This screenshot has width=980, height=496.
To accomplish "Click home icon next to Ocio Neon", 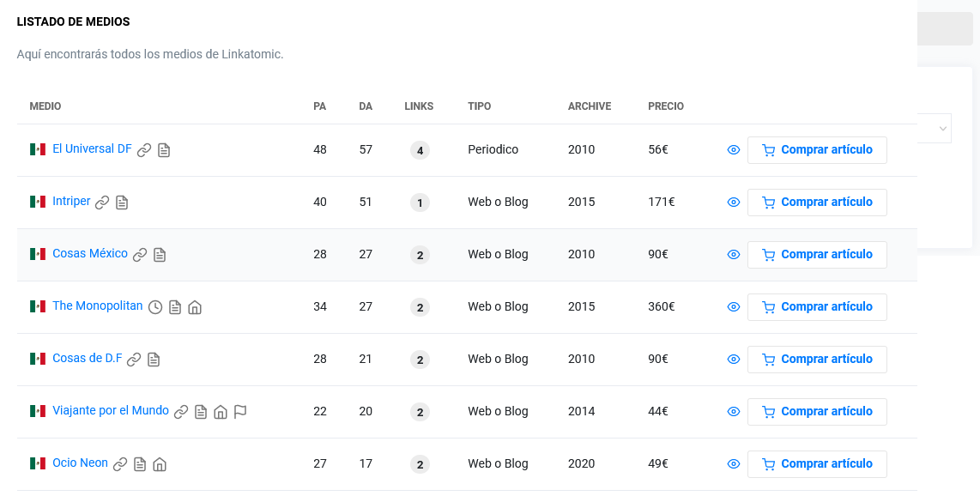I will (160, 464).
